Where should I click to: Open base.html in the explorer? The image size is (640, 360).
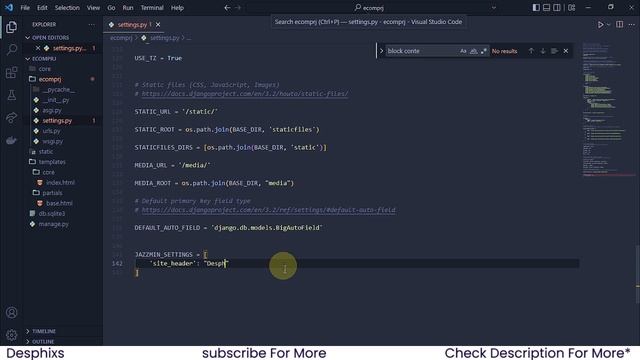(59, 203)
